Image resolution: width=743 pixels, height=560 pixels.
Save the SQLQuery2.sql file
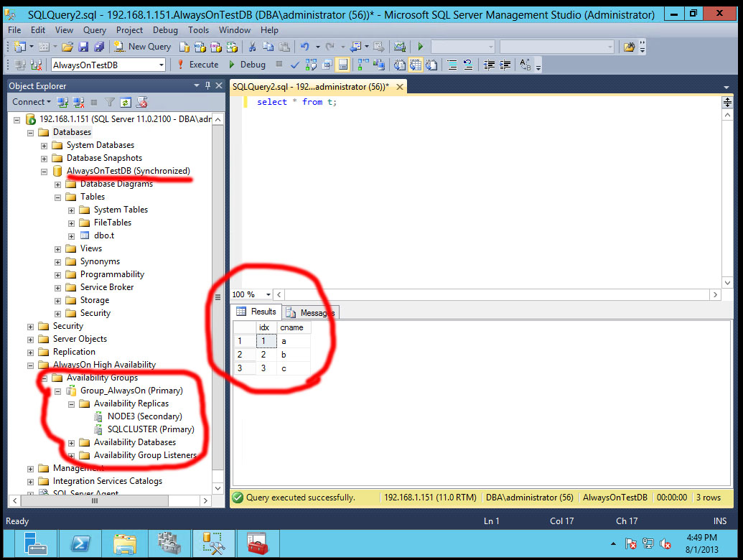[84, 46]
